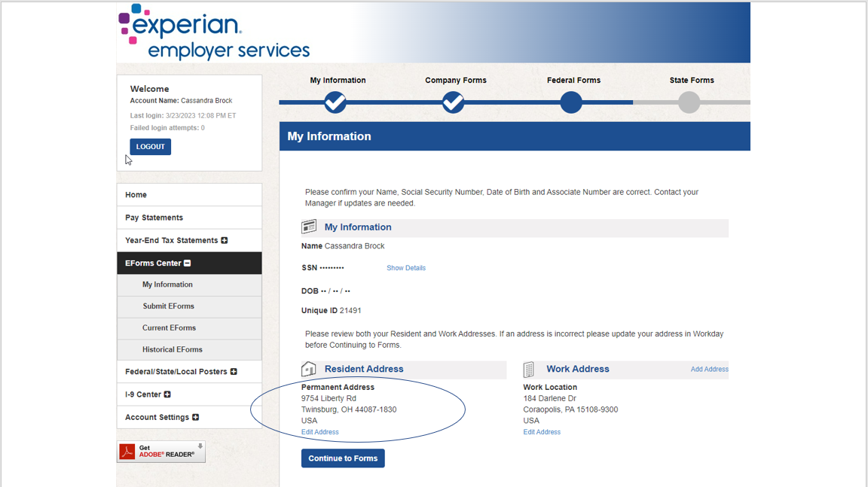Show Details for the masked SSN
Viewport: 868px width, 487px height.
pos(406,267)
